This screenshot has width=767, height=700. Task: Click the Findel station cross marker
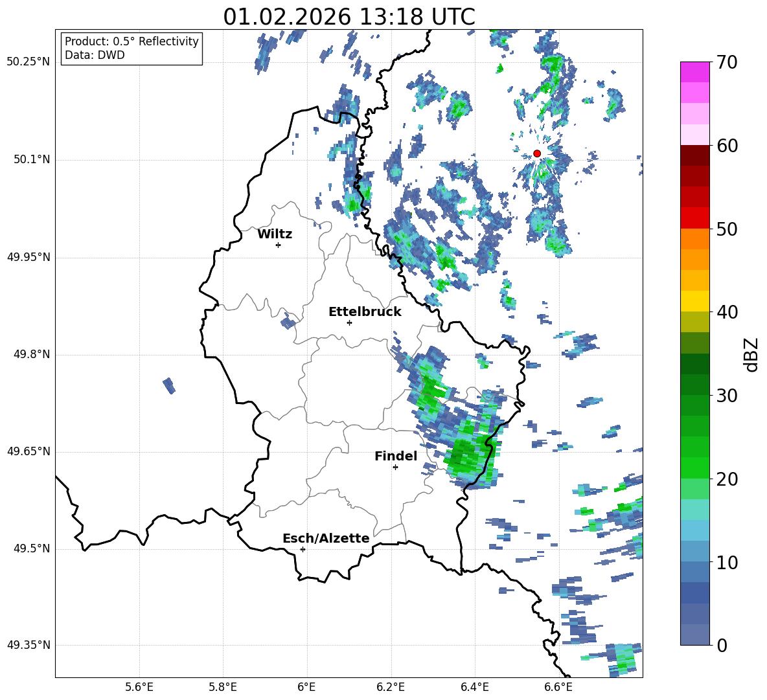click(395, 468)
